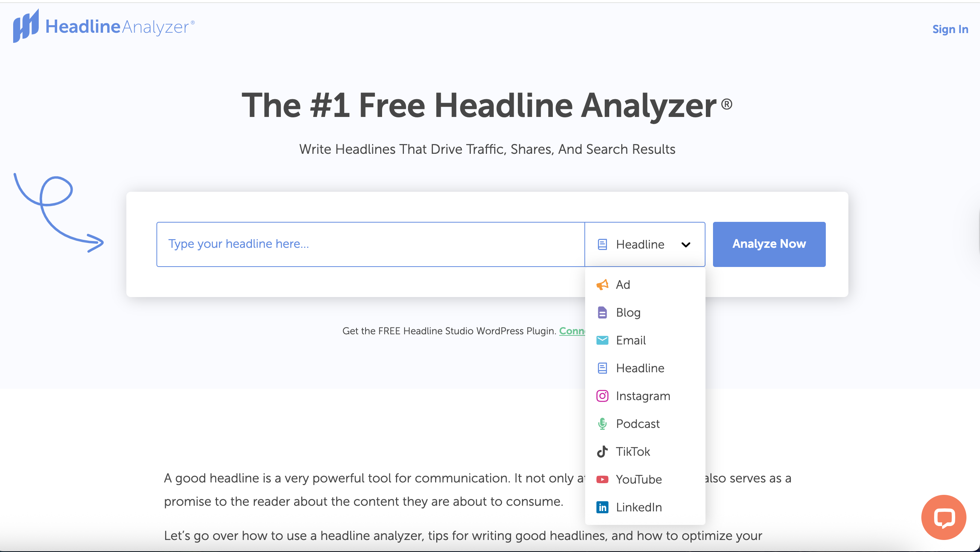Choose Blog from the type list
Viewport: 980px width, 552px height.
click(645, 312)
